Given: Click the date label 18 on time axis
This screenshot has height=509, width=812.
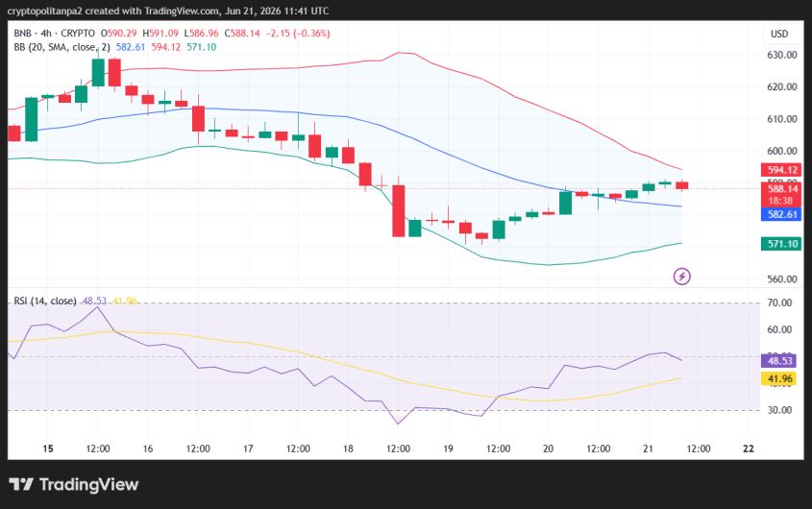Looking at the screenshot, I should (x=348, y=448).
